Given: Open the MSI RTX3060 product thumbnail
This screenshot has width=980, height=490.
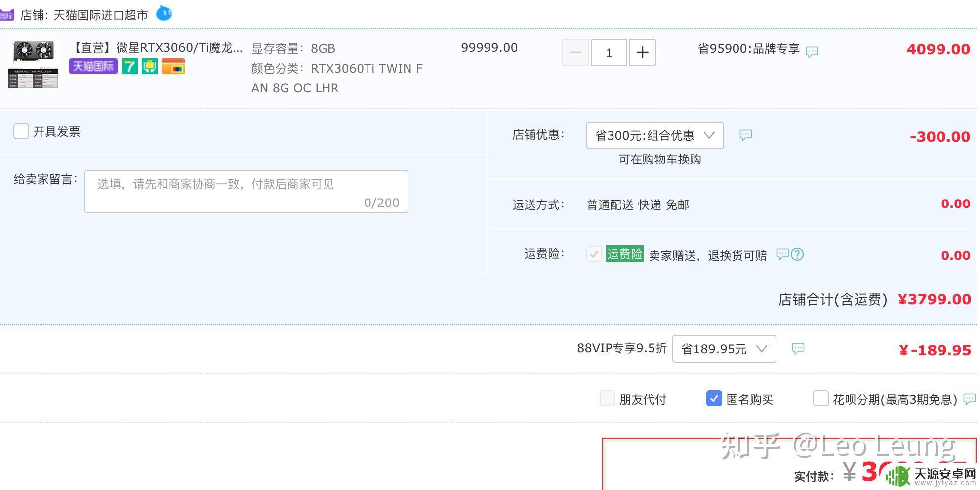Looking at the screenshot, I should pyautogui.click(x=33, y=64).
